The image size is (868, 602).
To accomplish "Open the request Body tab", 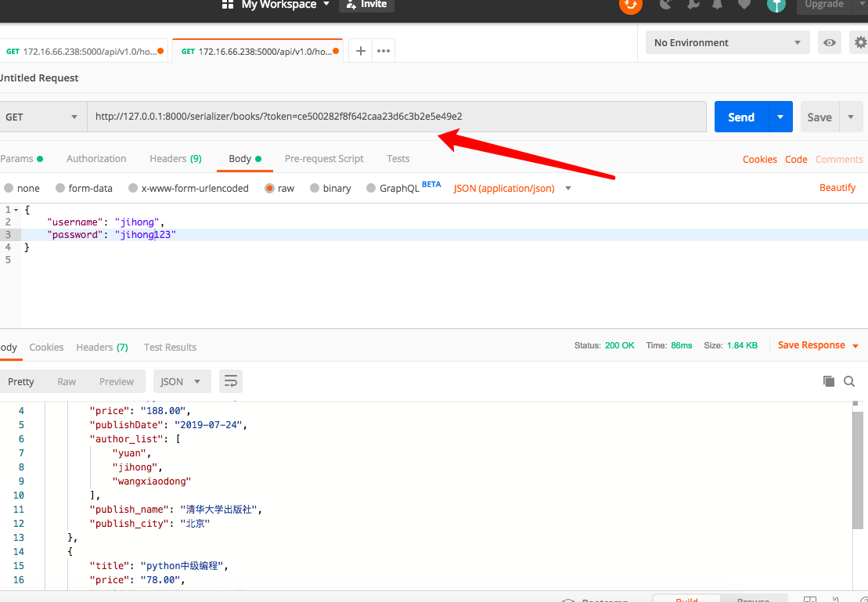I will (x=245, y=158).
